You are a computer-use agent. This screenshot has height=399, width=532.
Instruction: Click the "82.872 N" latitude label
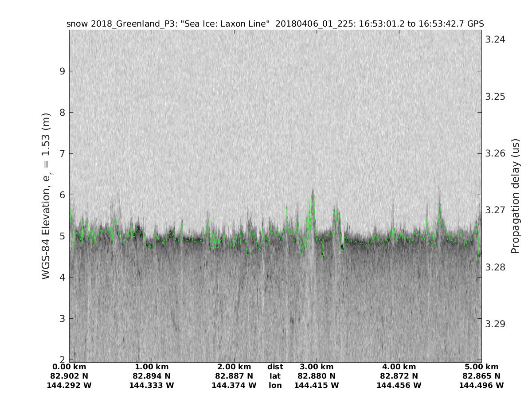coord(399,376)
